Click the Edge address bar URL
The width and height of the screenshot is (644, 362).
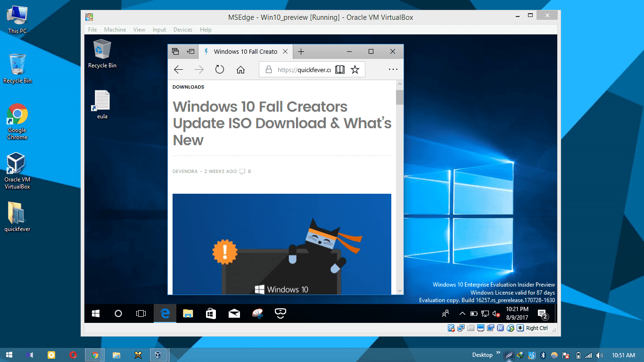coord(304,70)
